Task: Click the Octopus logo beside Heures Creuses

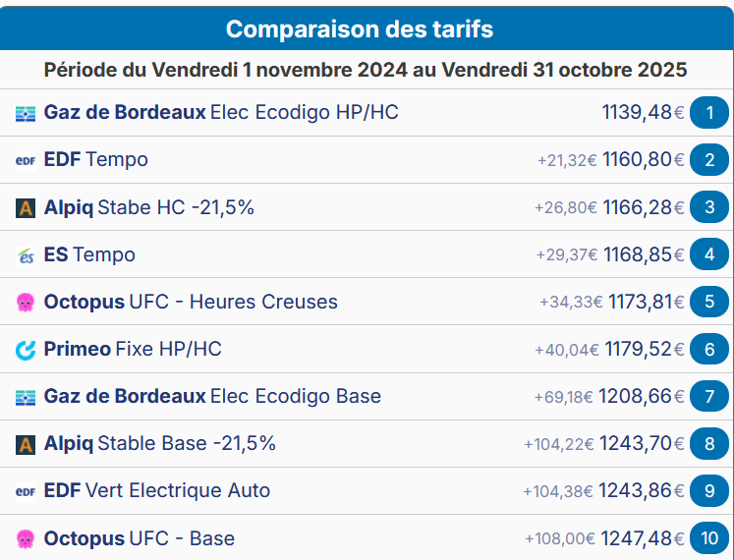Action: click(x=26, y=303)
